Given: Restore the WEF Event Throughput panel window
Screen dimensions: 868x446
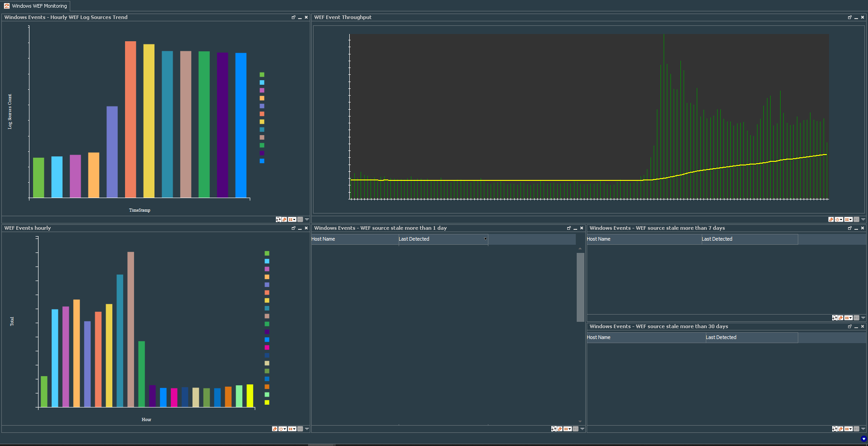Looking at the screenshot, I should pyautogui.click(x=850, y=17).
